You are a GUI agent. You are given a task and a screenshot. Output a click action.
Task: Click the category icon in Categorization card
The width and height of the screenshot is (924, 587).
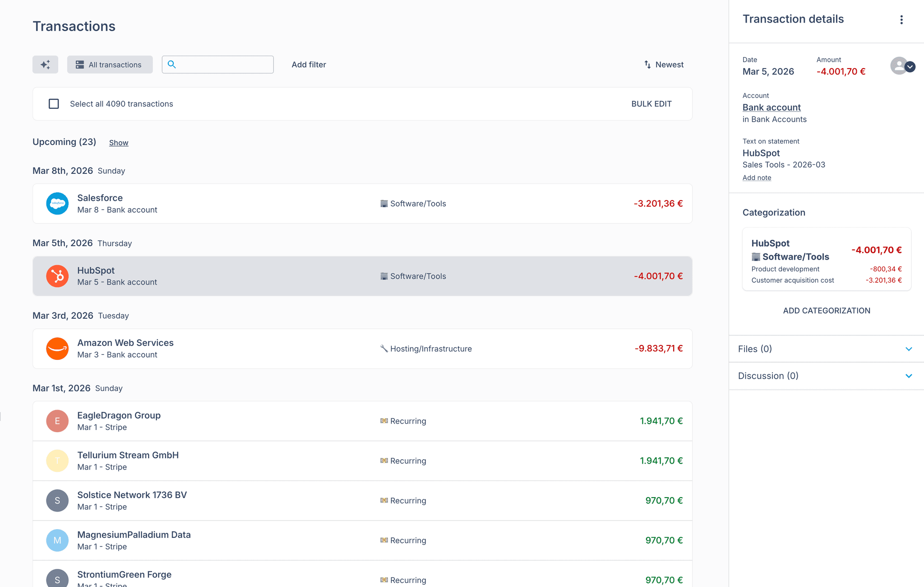(756, 256)
